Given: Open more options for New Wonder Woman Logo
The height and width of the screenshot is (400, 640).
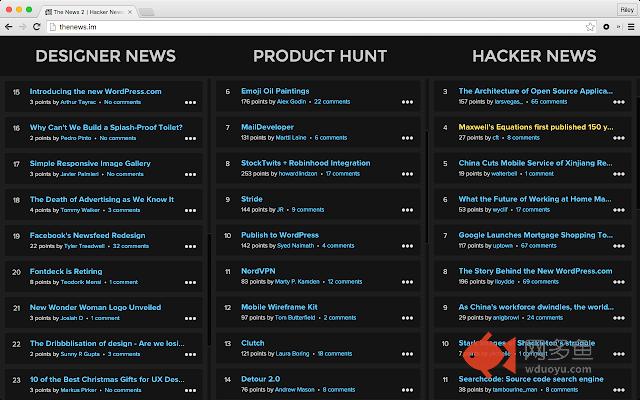Looking at the screenshot, I should click(x=190, y=318).
